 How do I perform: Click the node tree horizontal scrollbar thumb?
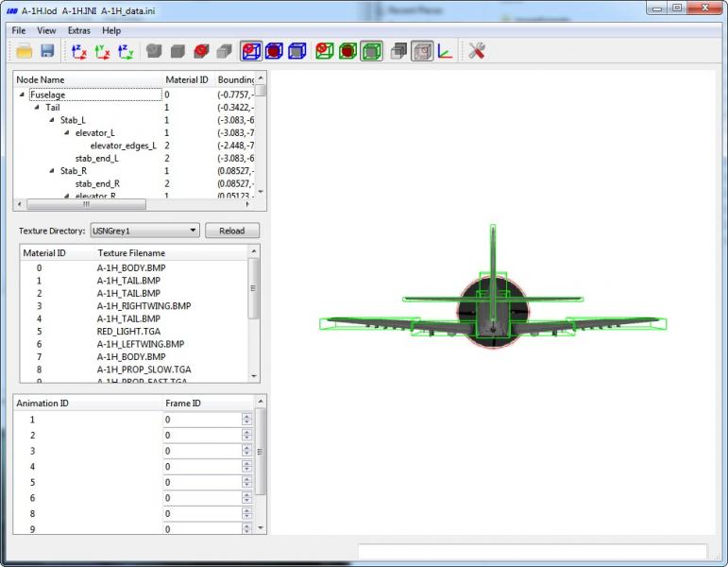click(86, 204)
